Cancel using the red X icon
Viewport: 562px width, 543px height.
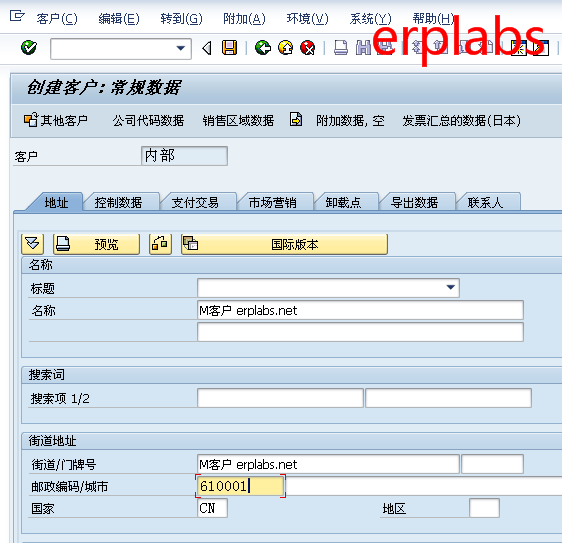click(x=308, y=48)
